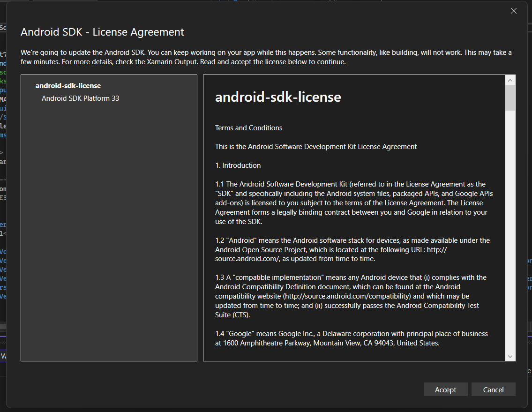Click the Android SDK - License Agreement title
Image resolution: width=532 pixels, height=412 pixels.
tap(102, 32)
